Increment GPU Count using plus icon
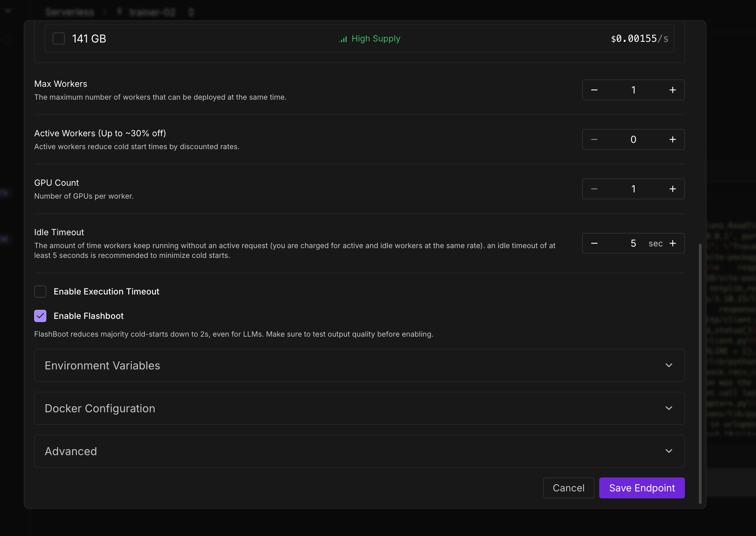The image size is (756, 536). [672, 189]
